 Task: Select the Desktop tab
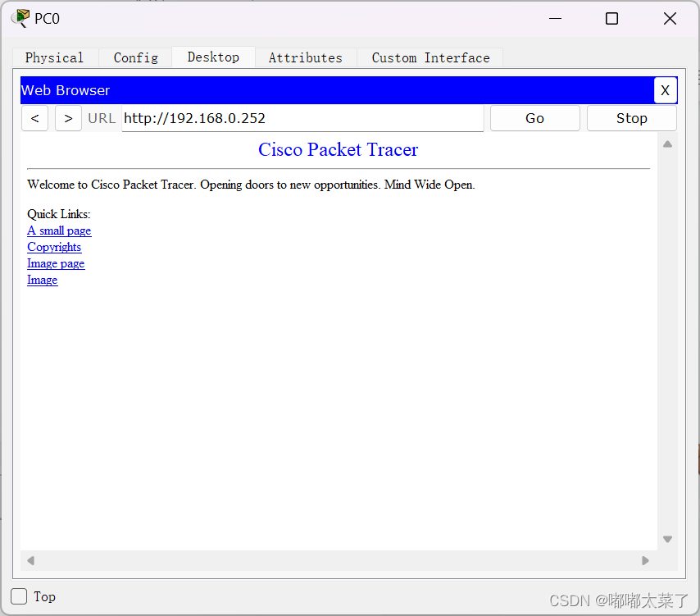[213, 57]
